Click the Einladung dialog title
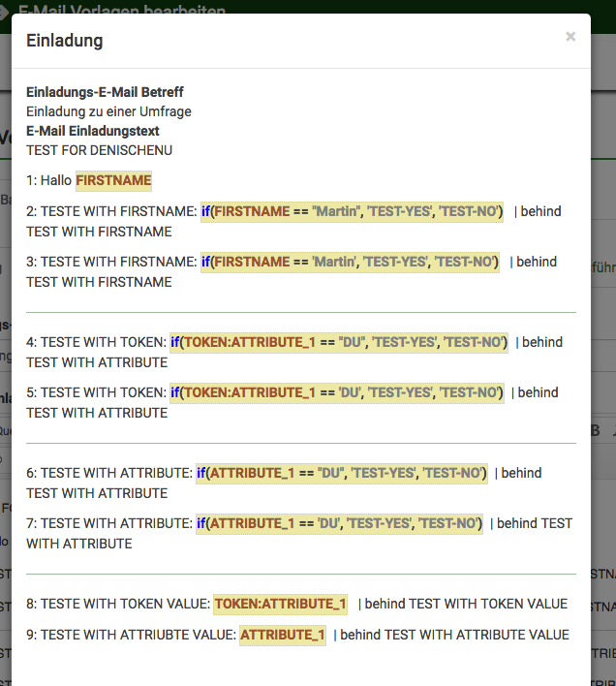This screenshot has width=616, height=686. (65, 41)
